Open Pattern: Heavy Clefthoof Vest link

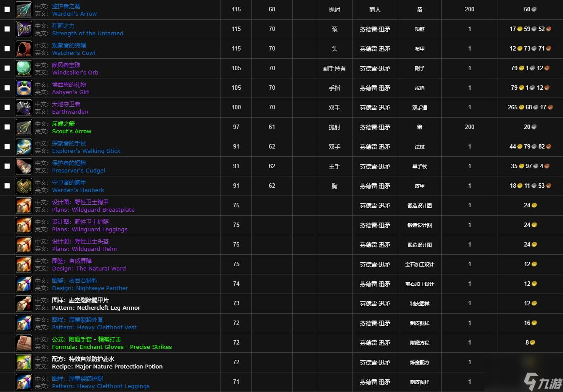tap(94, 327)
